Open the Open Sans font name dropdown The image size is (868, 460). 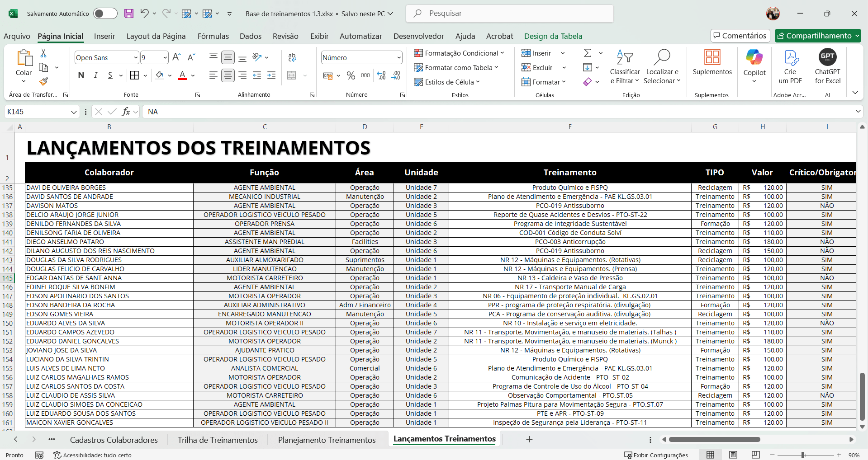pos(135,57)
